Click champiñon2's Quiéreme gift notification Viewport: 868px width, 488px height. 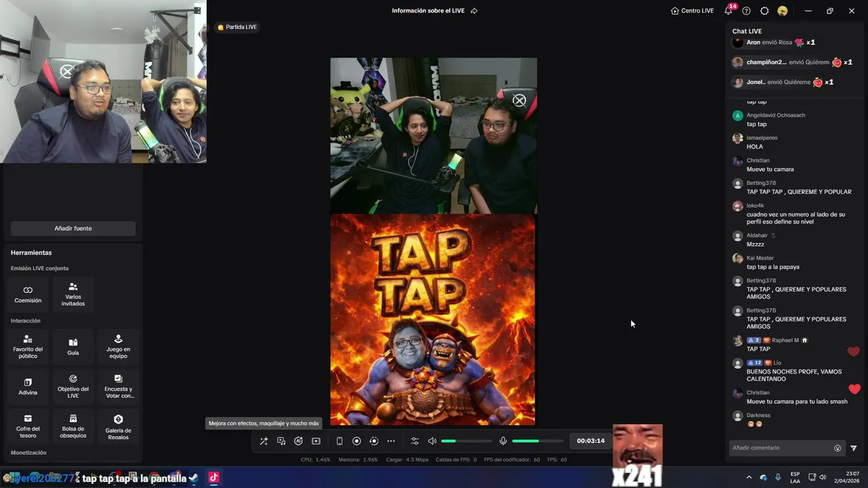click(793, 62)
